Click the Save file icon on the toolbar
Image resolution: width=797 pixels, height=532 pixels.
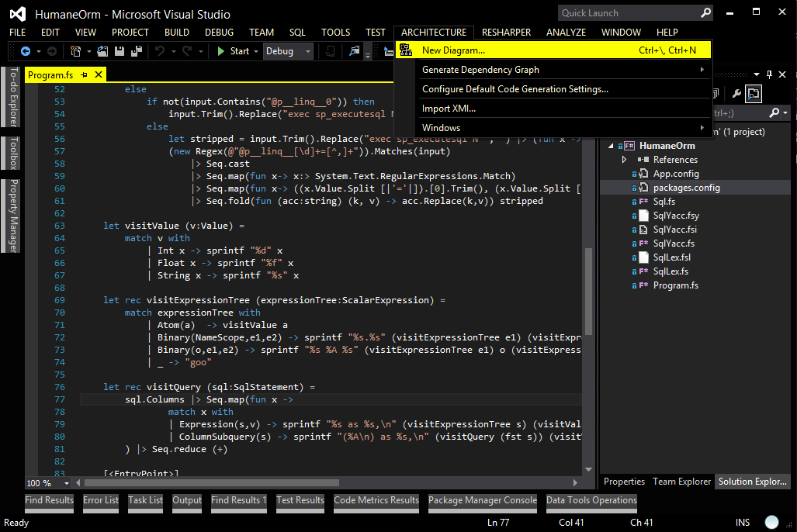pyautogui.click(x=120, y=50)
